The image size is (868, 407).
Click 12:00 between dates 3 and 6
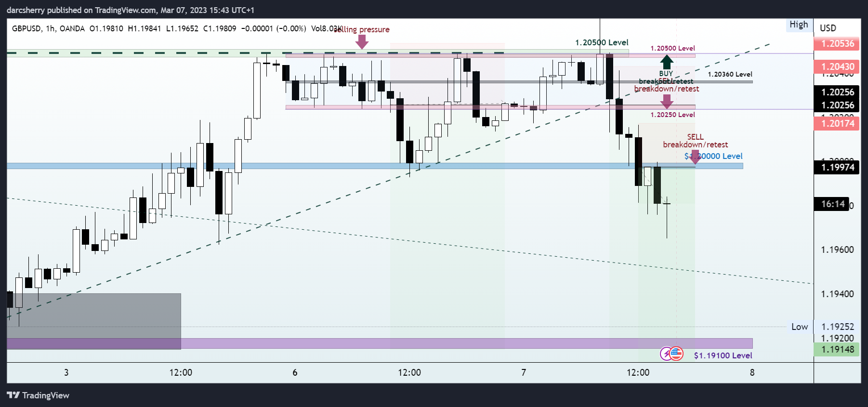pyautogui.click(x=181, y=372)
